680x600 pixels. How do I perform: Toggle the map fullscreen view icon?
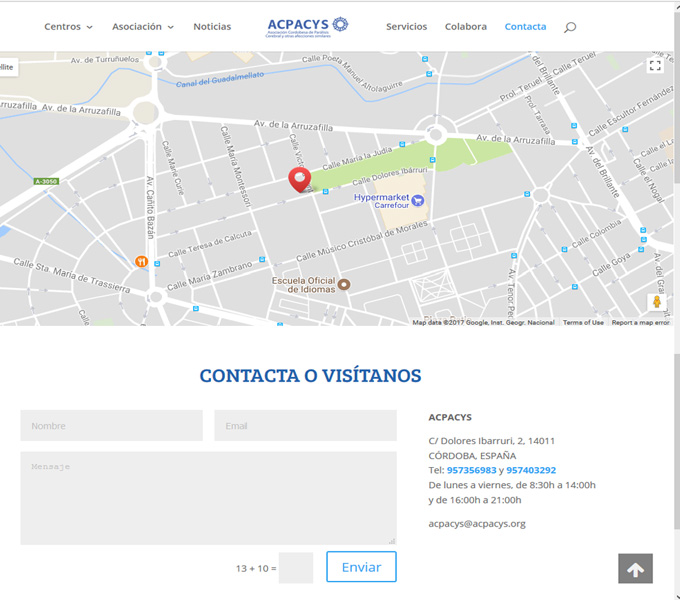click(655, 66)
